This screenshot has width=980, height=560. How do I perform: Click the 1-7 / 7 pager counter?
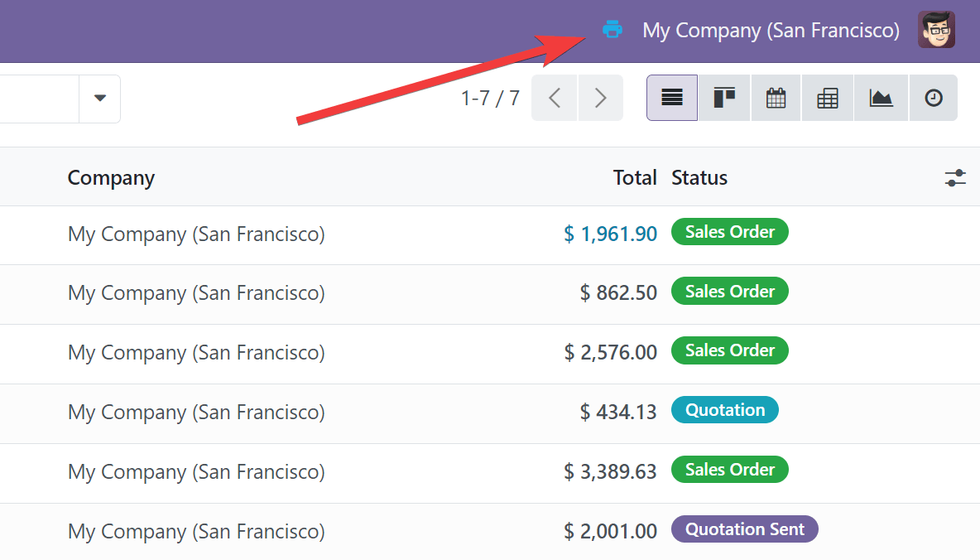[490, 99]
